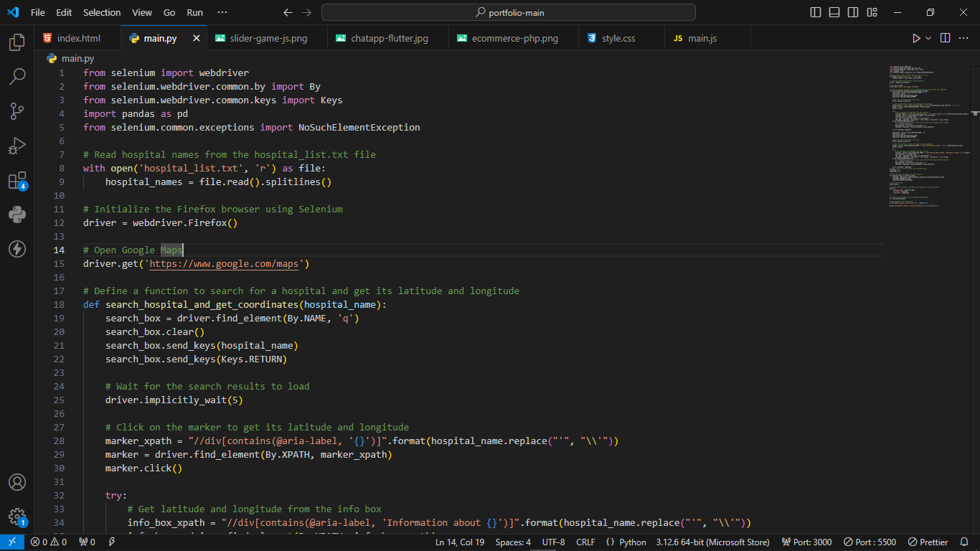
Task: Change indentation via Spaces: 4
Action: [513, 542]
